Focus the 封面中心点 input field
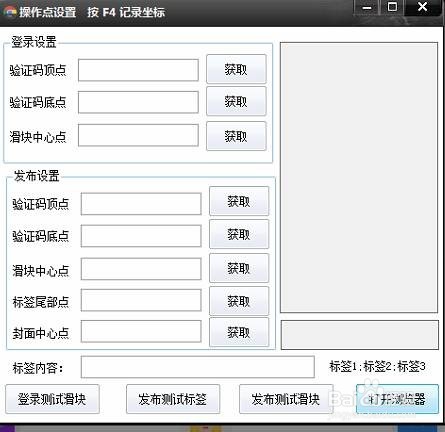 [x=141, y=331]
